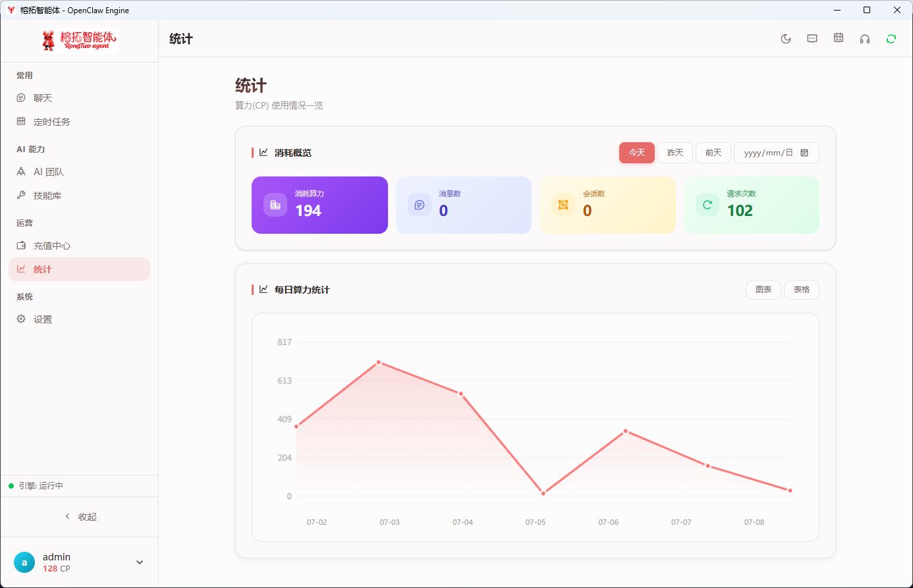Toggle dark mode moon icon
The width and height of the screenshot is (913, 588).
[x=786, y=39]
